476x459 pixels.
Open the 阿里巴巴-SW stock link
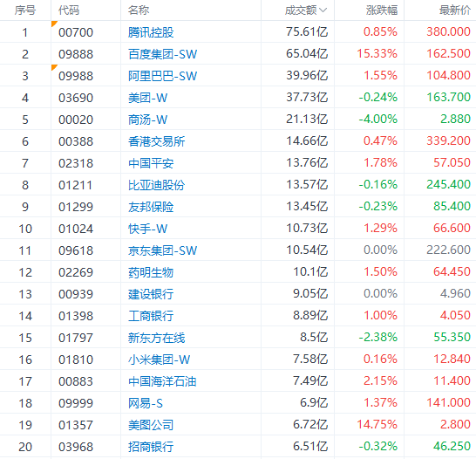pos(162,76)
